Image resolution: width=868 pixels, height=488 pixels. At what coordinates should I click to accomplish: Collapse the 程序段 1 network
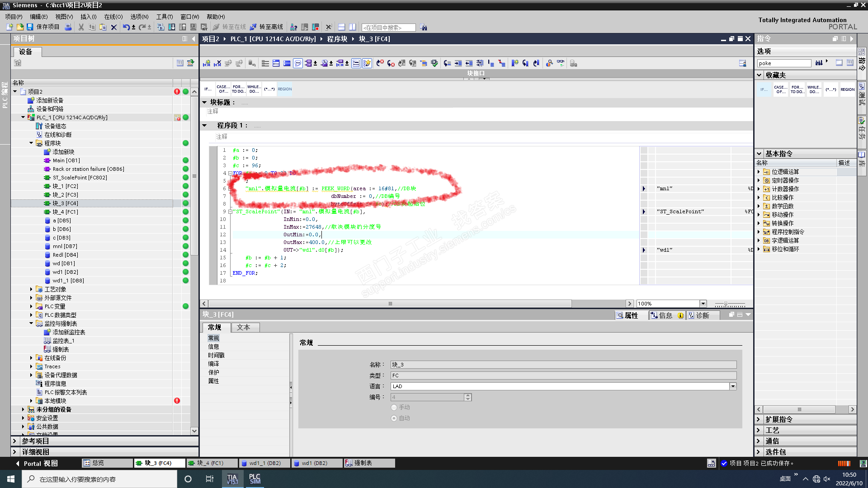(x=204, y=126)
